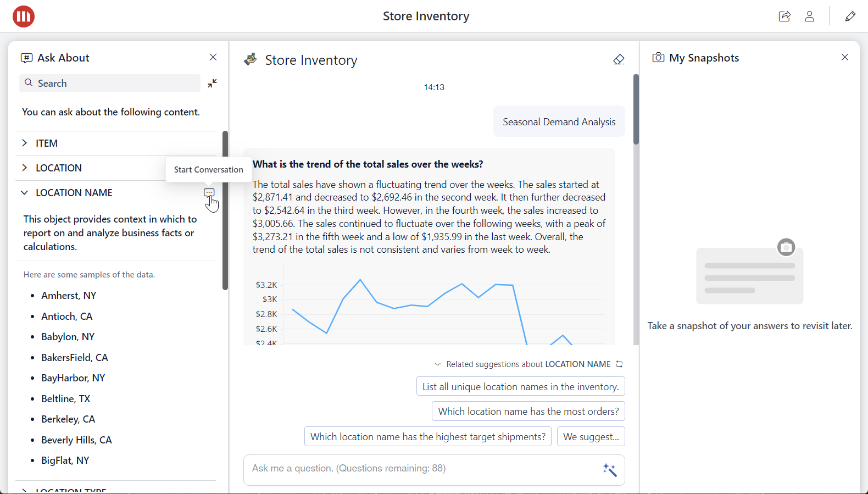Clear the chat with the eraser icon

(x=619, y=60)
